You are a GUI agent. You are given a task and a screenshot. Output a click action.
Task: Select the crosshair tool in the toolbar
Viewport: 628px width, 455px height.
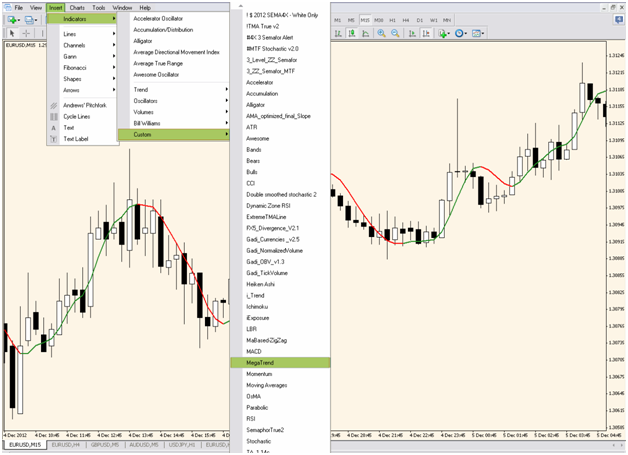[27, 33]
